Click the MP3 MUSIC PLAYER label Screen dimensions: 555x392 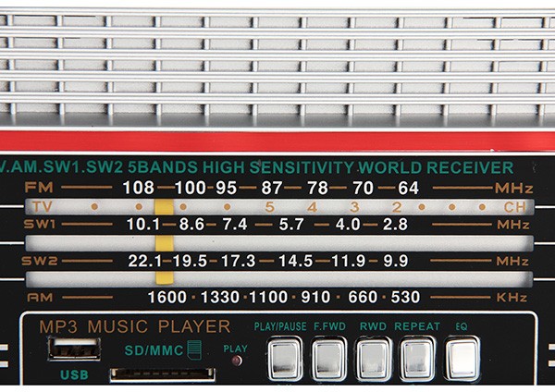click(134, 326)
